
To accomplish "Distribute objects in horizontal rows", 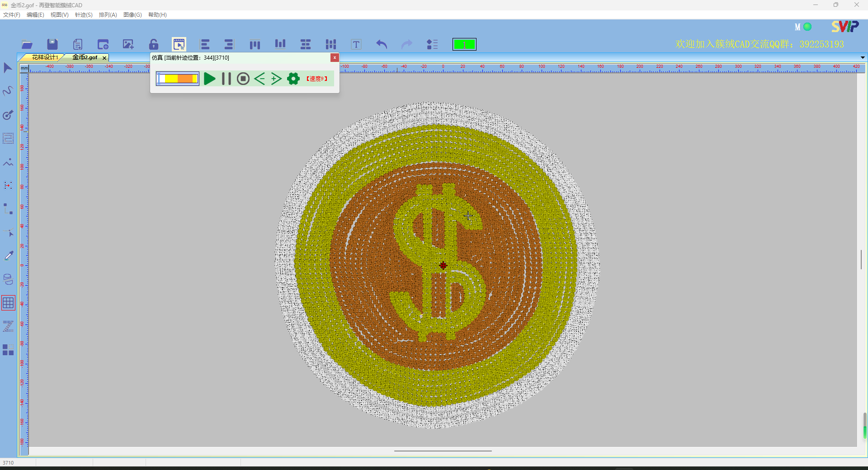I will pos(306,44).
